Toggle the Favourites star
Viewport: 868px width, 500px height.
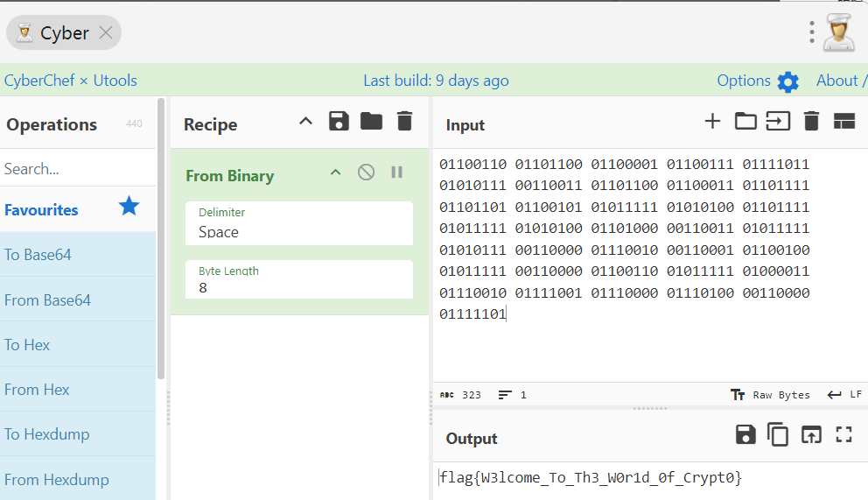point(129,207)
